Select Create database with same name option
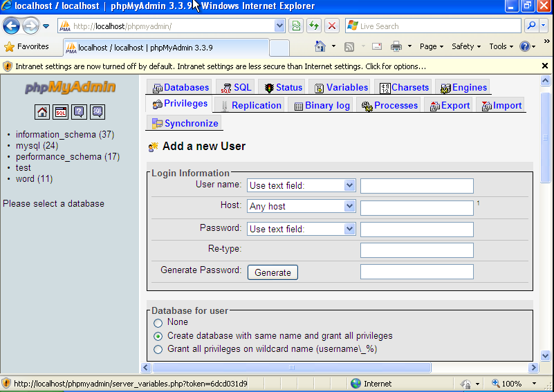 pos(158,336)
